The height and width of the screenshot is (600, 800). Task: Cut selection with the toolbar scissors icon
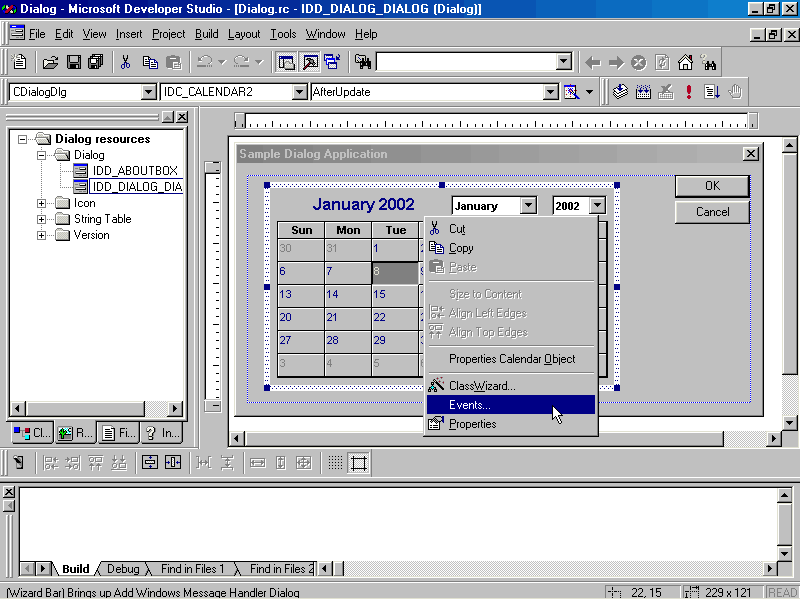point(125,62)
